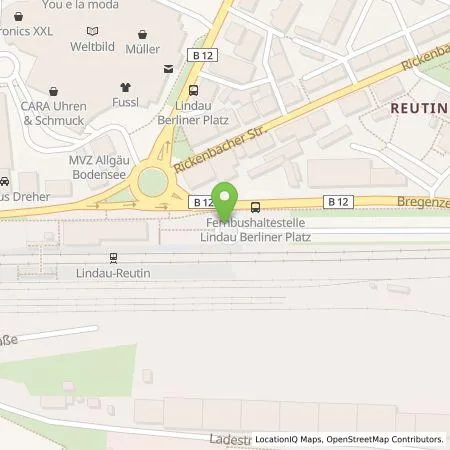Click the post office envelope icon

169,69
